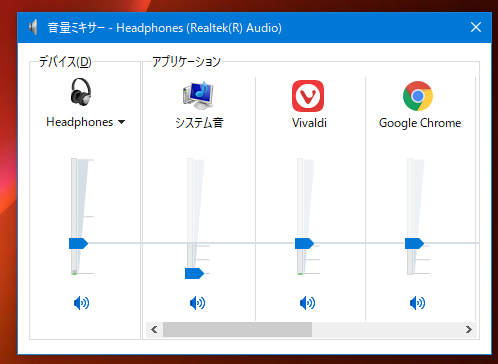The image size is (498, 364).
Task: Click the Google Chrome volume slider thumb
Action: point(414,243)
